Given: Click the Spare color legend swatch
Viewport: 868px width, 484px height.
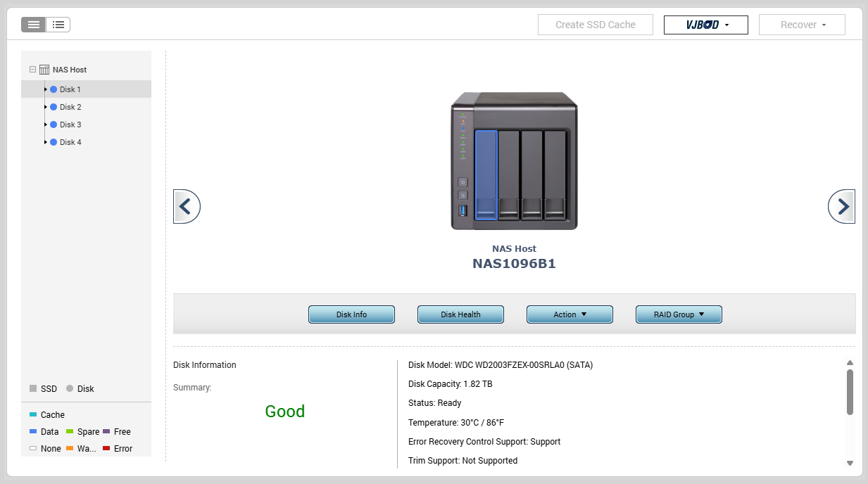Looking at the screenshot, I should (70, 432).
